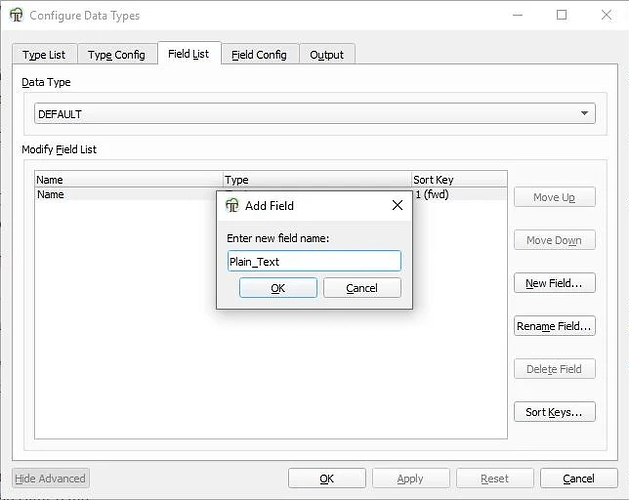Cancel the Add Field dialog

click(x=362, y=288)
